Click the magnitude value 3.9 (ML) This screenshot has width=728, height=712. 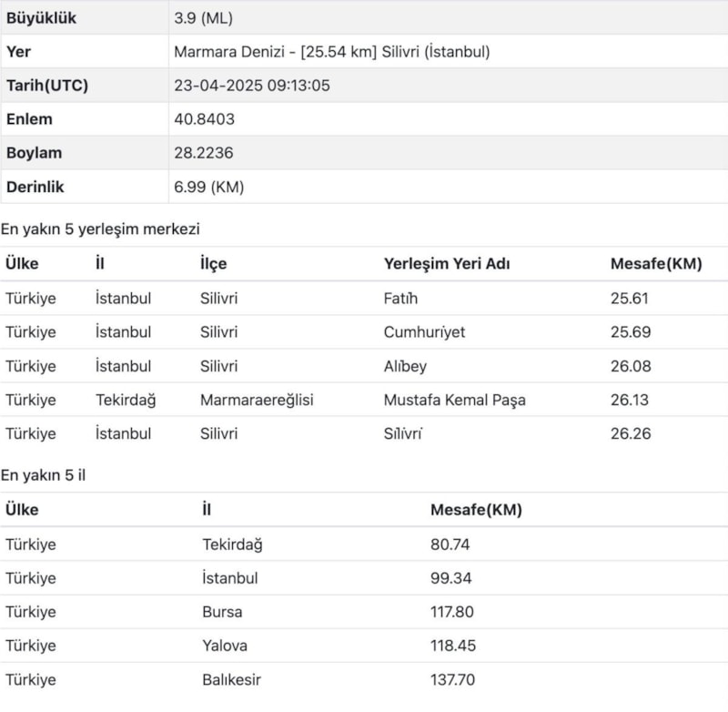tap(208, 17)
